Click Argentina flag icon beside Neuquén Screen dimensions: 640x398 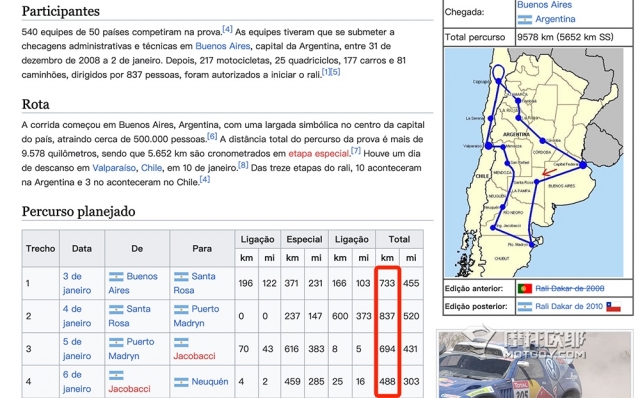(x=181, y=382)
